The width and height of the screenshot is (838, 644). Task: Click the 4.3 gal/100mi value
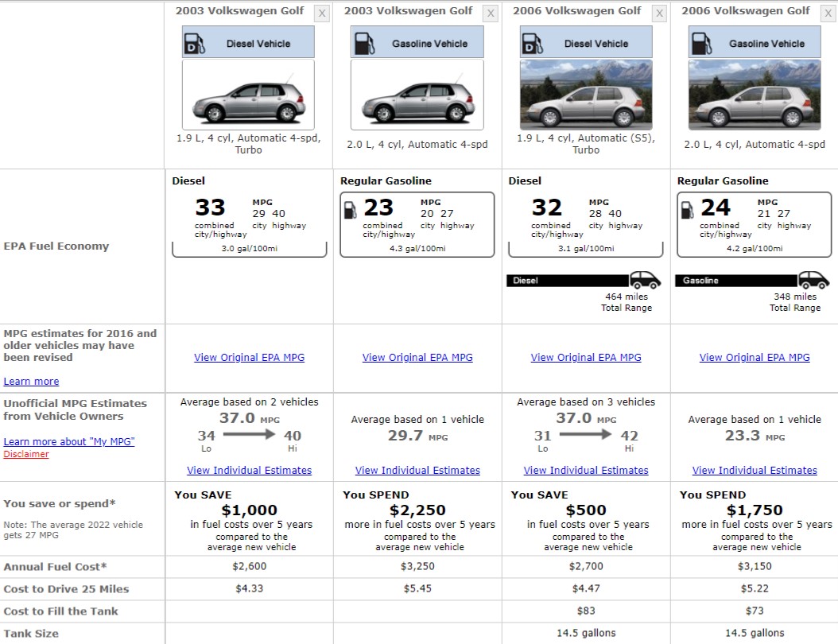point(417,249)
